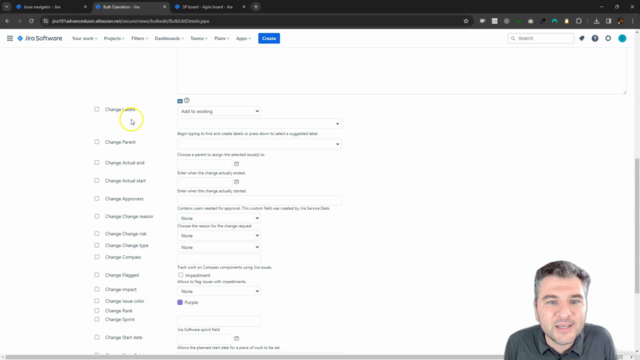Click the camera extension icon in toolbar
This screenshot has height=360, width=640.
[x=531, y=21]
